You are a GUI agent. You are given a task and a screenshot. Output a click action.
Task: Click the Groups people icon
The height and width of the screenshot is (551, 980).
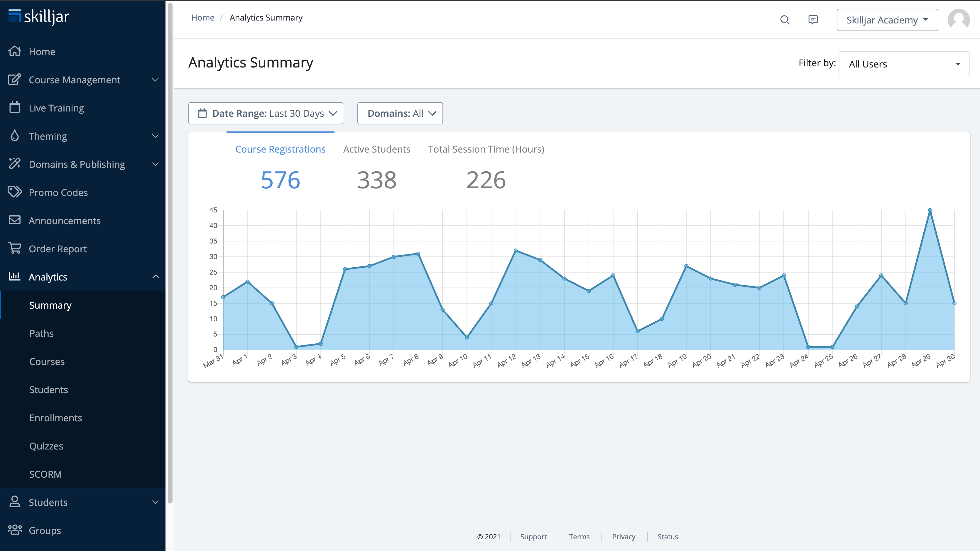(x=14, y=530)
